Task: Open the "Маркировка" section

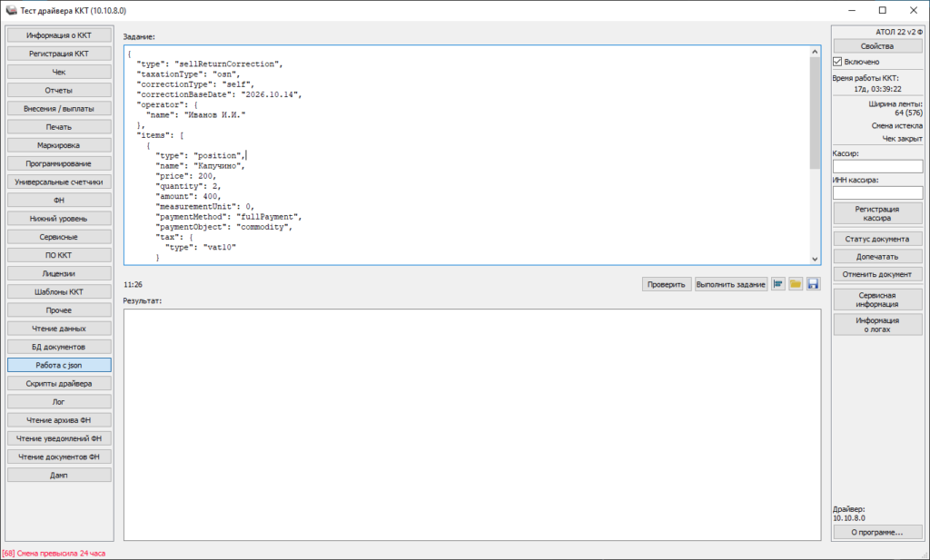Action: [x=59, y=146]
